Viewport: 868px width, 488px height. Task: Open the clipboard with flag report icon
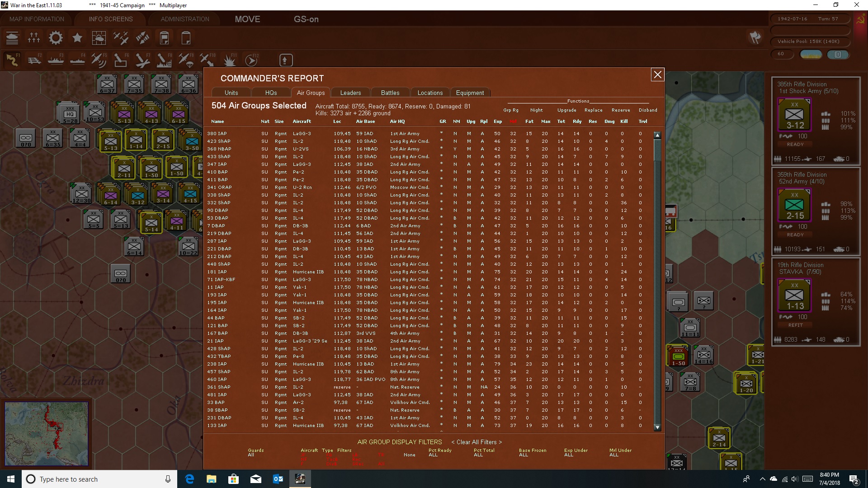click(x=164, y=38)
